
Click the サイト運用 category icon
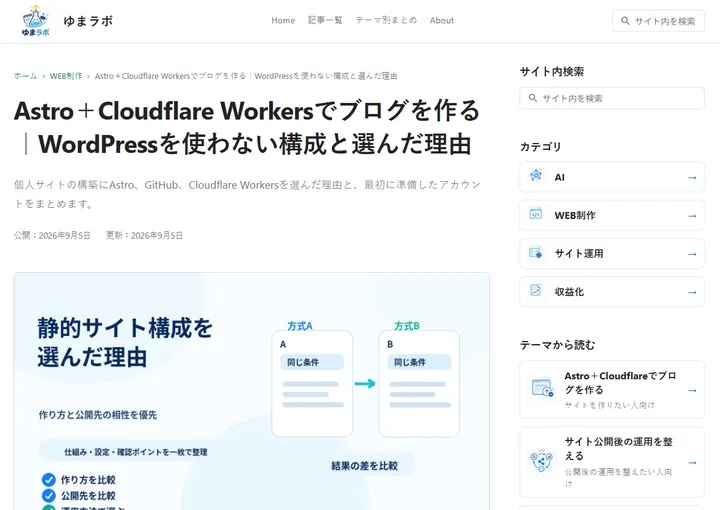click(x=536, y=252)
